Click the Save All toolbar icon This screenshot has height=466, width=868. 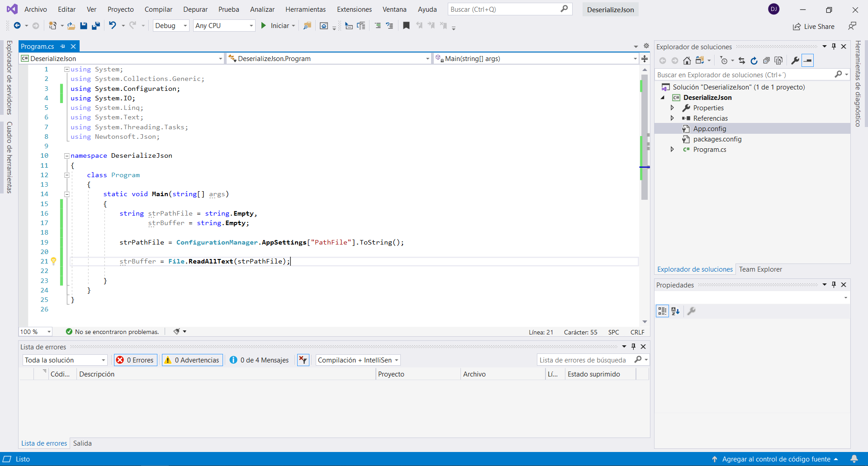coord(96,26)
